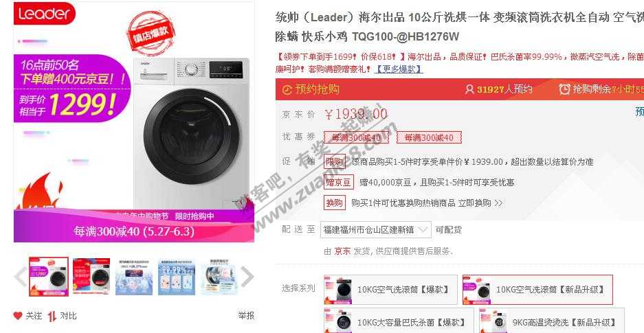
Task: Select 10KG空气洗滚筒【爆款】 series option
Action: (x=390, y=290)
